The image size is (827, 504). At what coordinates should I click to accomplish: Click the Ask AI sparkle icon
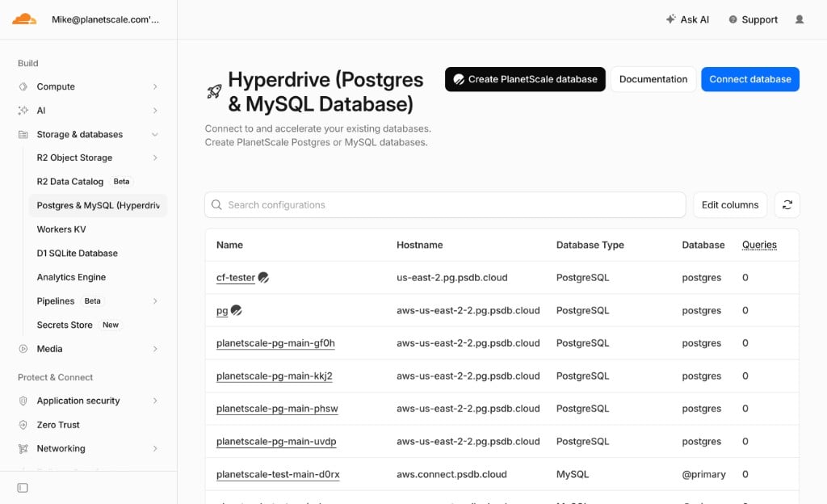coord(670,19)
